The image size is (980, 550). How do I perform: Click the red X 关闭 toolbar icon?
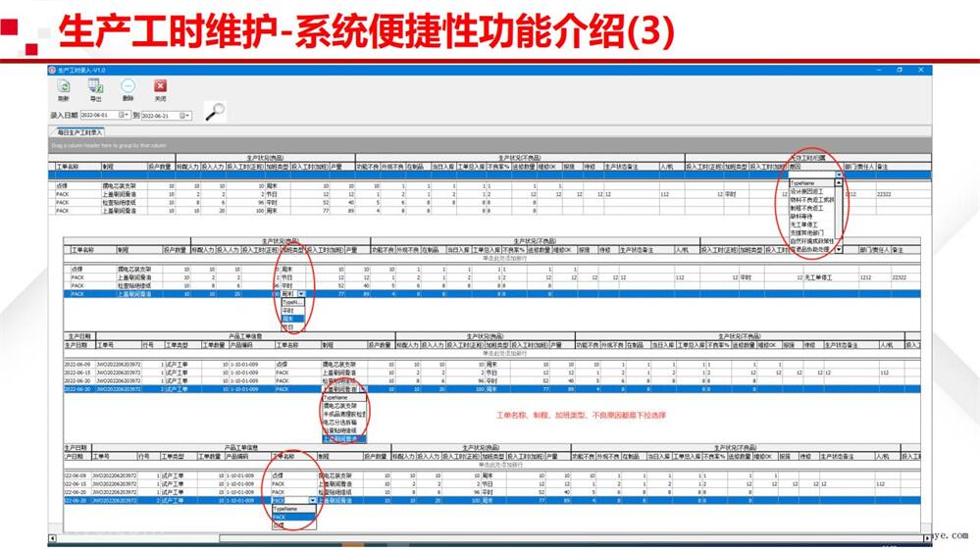[x=160, y=86]
